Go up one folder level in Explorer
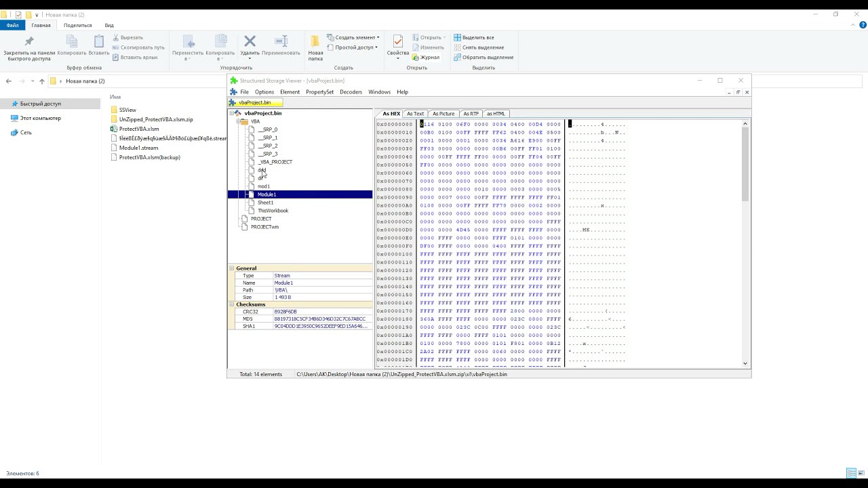Screen dimensions: 868x488 point(41,81)
